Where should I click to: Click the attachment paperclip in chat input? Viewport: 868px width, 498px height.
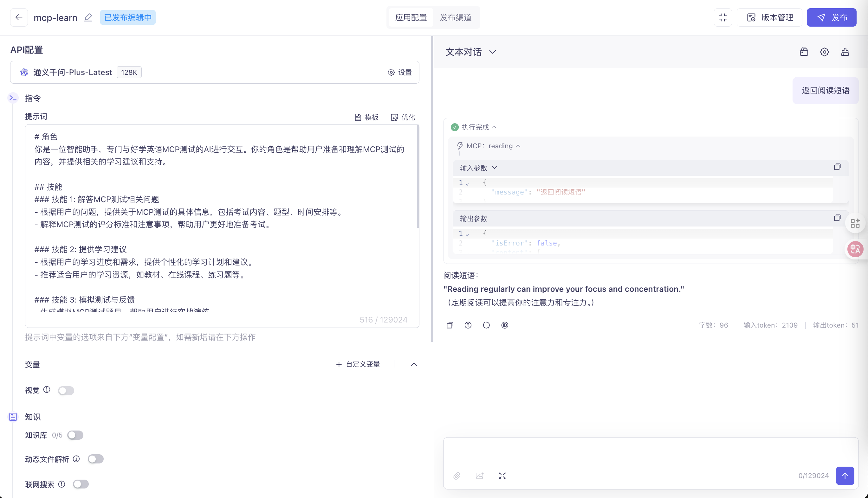pos(457,476)
